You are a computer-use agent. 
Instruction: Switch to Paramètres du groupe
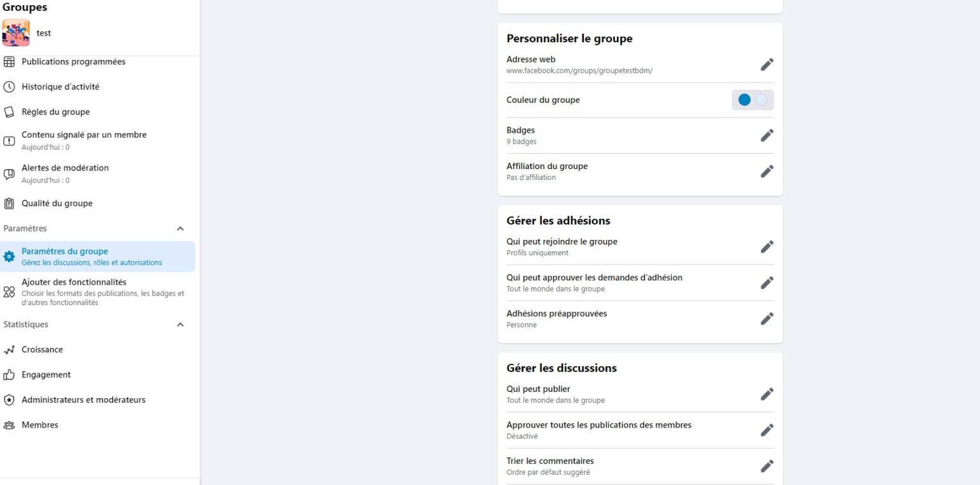click(64, 251)
